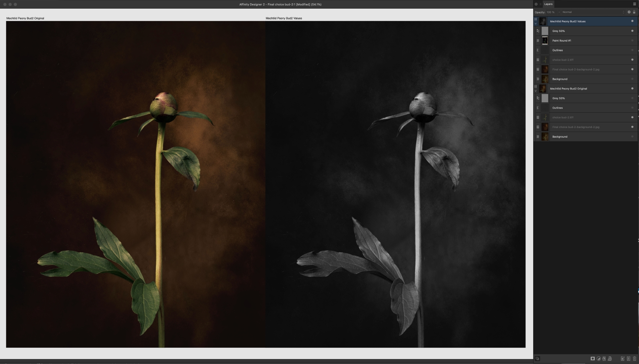Click the Delete Layer trash icon
Screen dimensions: 639x364
pyautogui.click(x=634, y=359)
